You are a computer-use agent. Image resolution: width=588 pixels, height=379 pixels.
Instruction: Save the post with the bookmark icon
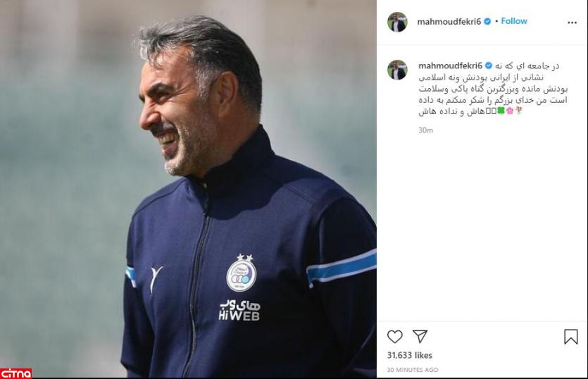click(x=571, y=337)
